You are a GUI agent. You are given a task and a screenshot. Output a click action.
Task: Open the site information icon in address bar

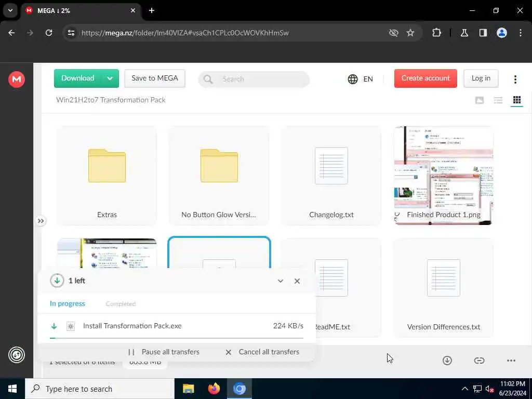[x=71, y=33]
